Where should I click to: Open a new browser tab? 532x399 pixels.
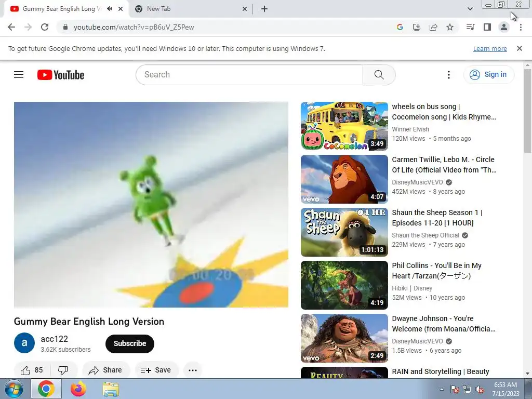264,9
